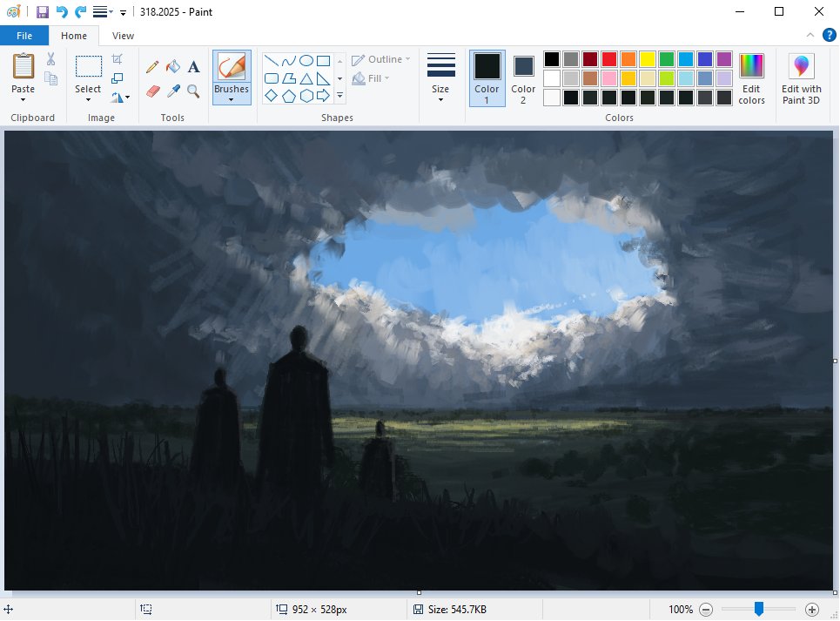
Task: Pick the Eraser tool
Action: (x=152, y=91)
